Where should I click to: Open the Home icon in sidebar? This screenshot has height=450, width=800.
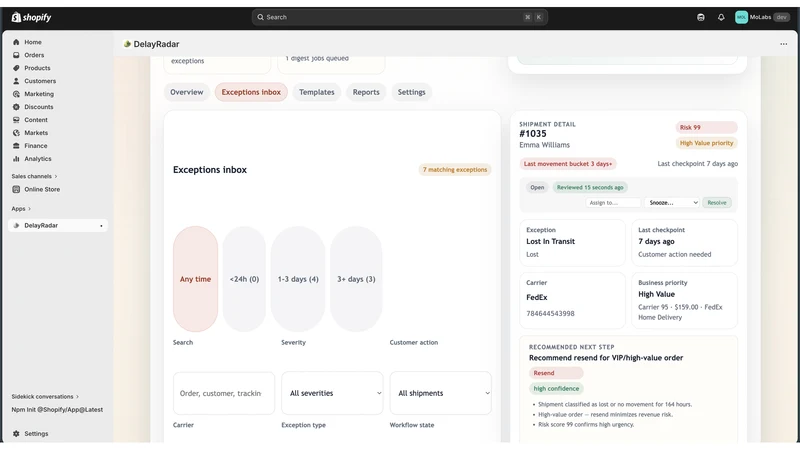[16, 42]
